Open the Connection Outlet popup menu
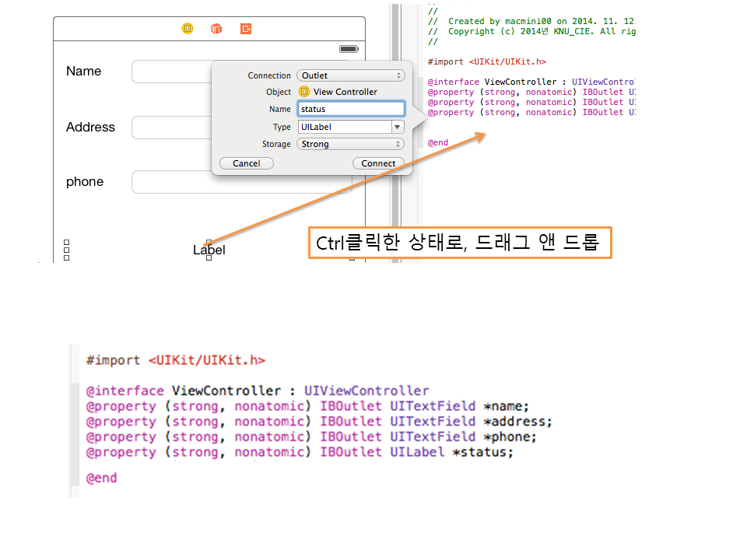747x560 pixels. pyautogui.click(x=350, y=75)
